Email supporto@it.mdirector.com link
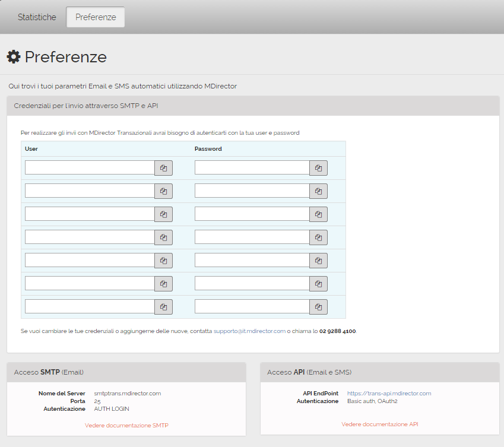The width and height of the screenshot is (504, 447). click(249, 331)
